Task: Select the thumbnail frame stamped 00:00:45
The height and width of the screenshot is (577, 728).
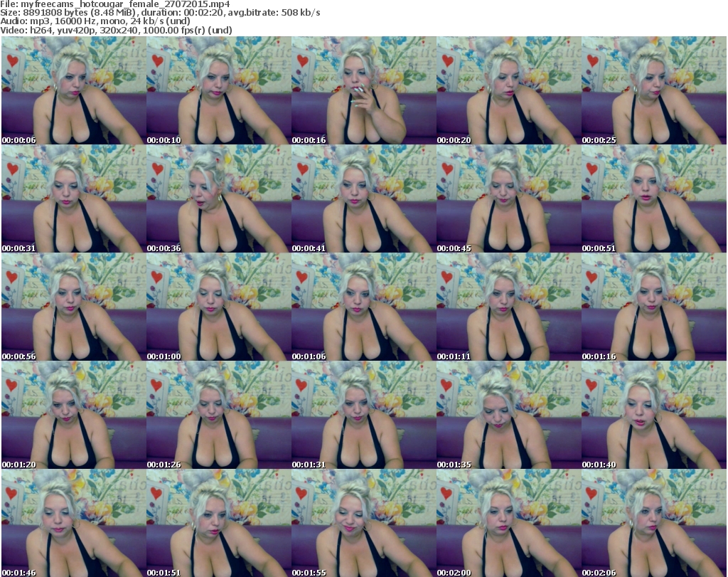Action: click(x=508, y=198)
